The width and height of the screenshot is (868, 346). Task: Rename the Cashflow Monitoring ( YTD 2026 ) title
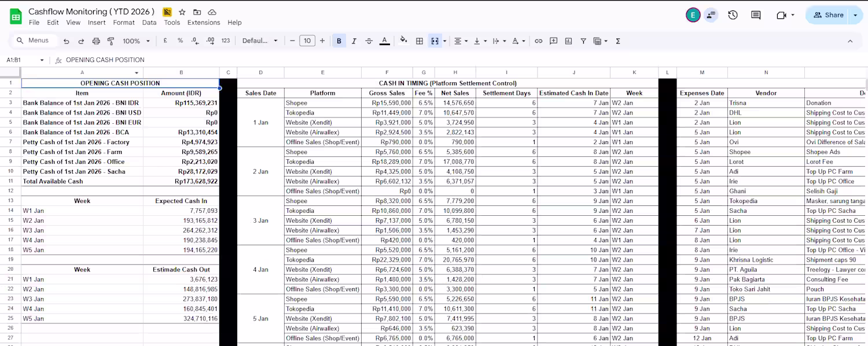pyautogui.click(x=91, y=12)
